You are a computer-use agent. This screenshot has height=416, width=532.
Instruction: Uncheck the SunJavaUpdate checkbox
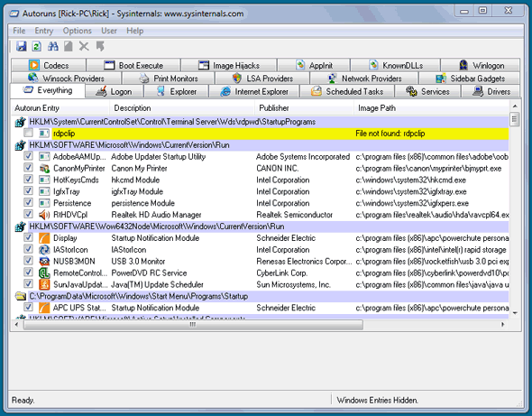click(28, 283)
